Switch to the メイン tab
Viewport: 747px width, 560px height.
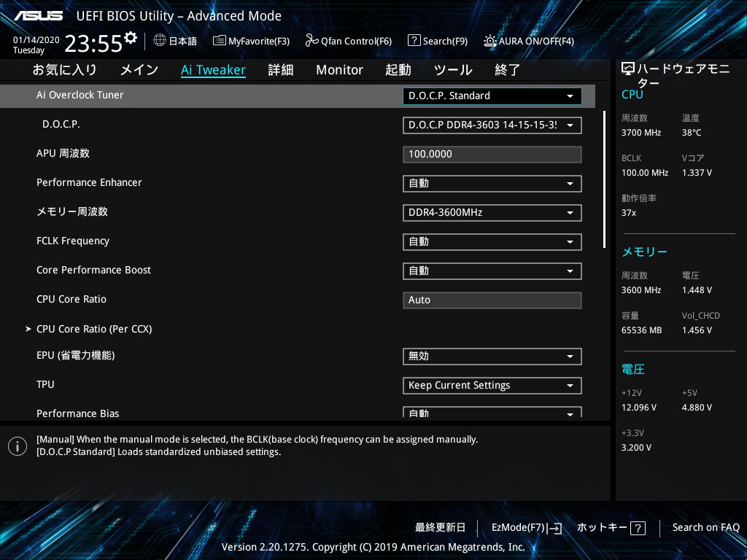click(x=139, y=70)
